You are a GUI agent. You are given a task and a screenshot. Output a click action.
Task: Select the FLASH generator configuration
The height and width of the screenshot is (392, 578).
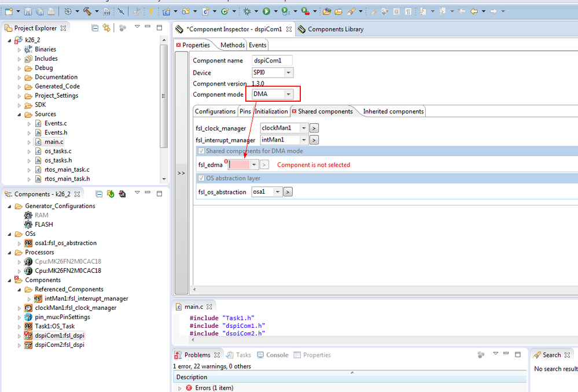pyautogui.click(x=43, y=224)
